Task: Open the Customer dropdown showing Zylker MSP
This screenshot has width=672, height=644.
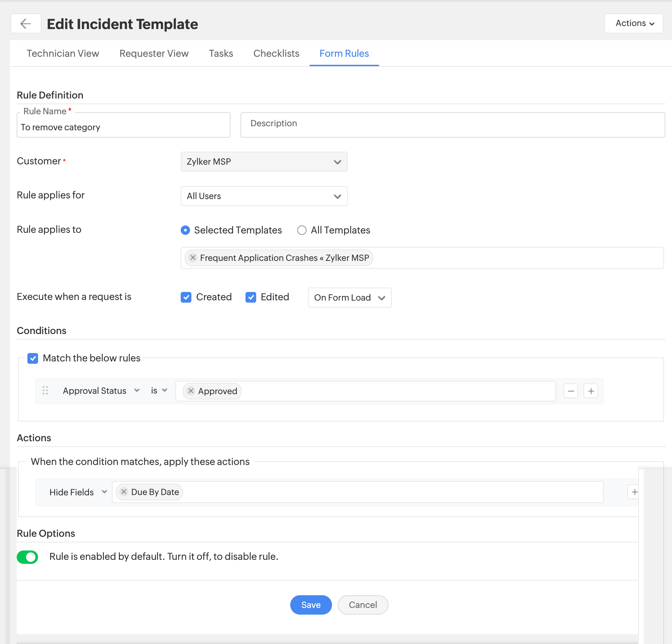Action: (264, 162)
